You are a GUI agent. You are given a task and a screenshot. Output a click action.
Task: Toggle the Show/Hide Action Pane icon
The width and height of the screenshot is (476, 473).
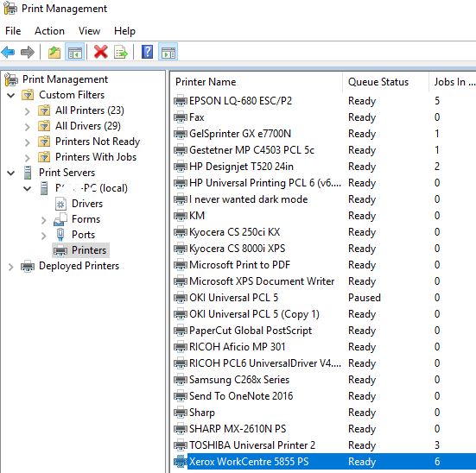pos(168,52)
